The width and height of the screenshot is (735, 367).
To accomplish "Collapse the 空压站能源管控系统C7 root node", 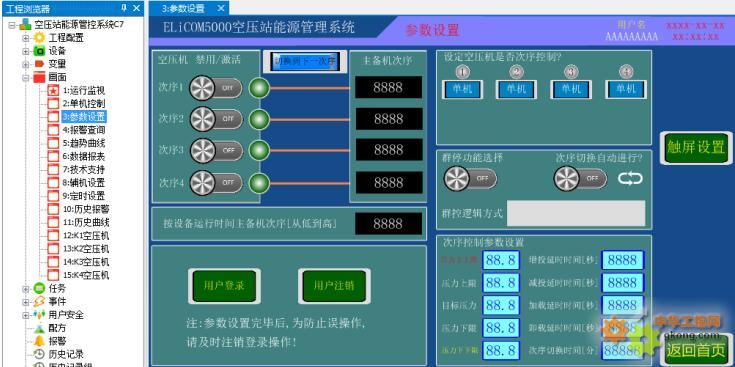I will pyautogui.click(x=12, y=25).
